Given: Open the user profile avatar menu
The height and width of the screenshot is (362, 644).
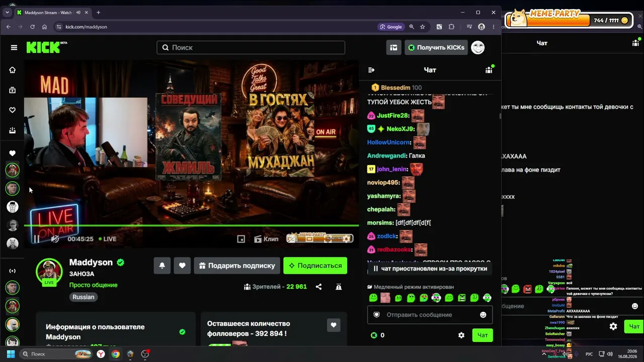Looking at the screenshot, I should 478,47.
